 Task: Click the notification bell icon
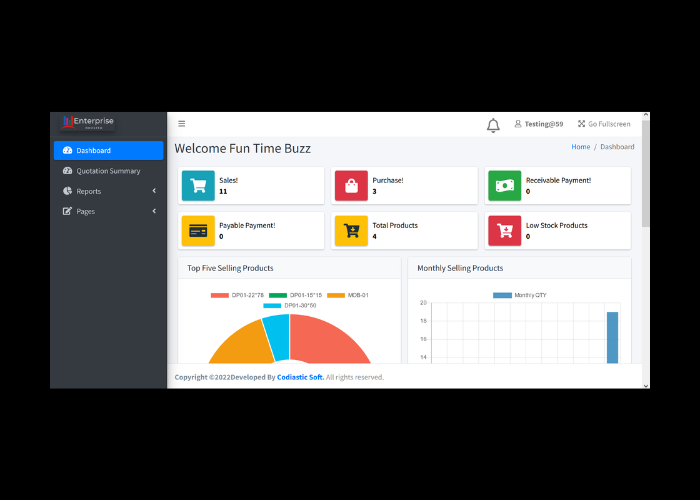(493, 125)
